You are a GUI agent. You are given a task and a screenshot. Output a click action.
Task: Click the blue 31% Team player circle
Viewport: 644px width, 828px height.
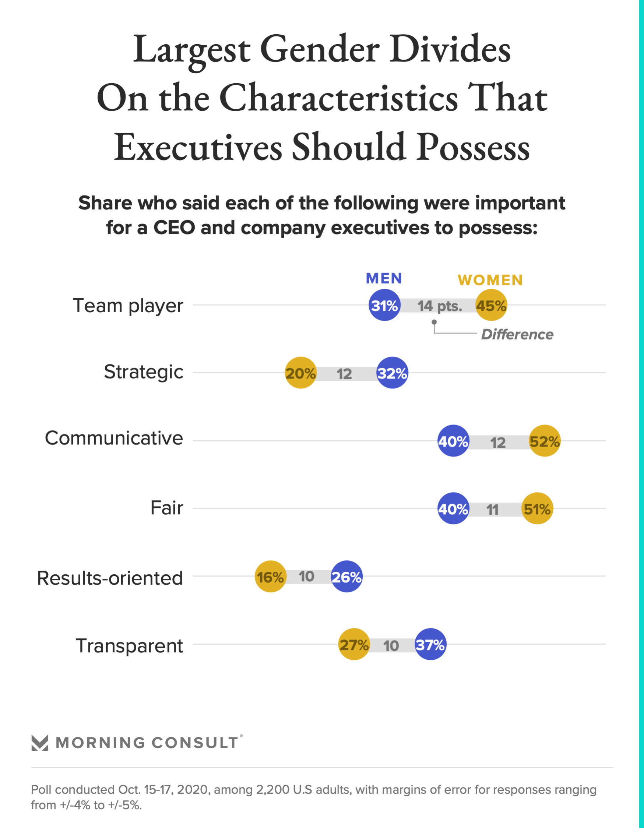click(384, 305)
